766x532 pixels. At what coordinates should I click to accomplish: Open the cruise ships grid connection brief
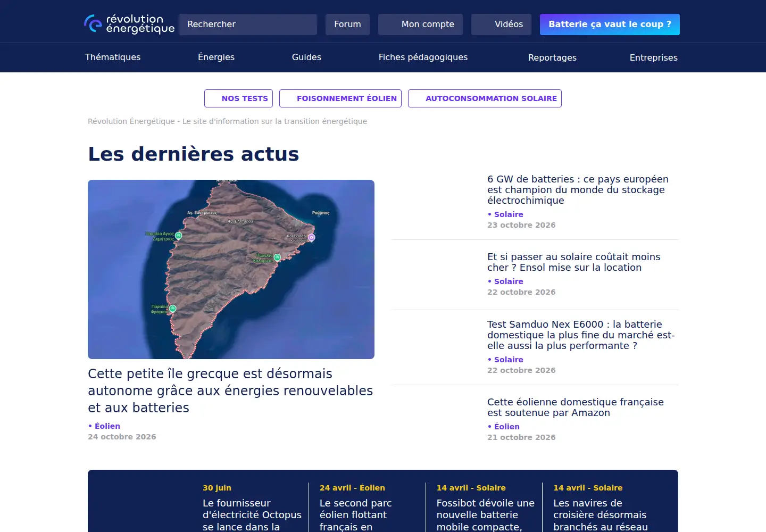pos(601,514)
